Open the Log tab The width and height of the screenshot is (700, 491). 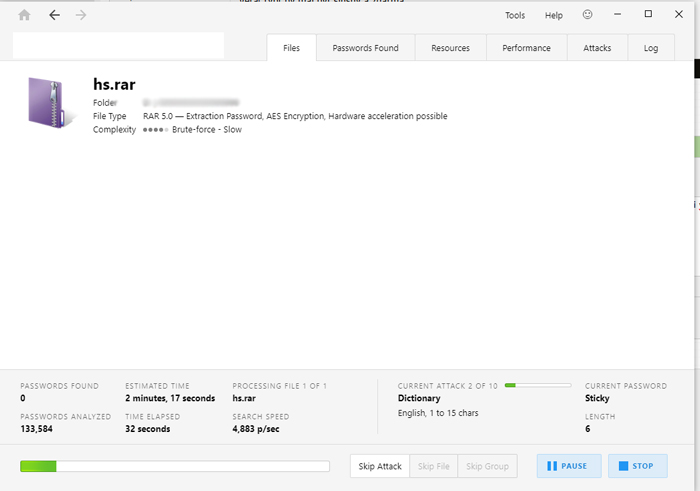click(651, 48)
